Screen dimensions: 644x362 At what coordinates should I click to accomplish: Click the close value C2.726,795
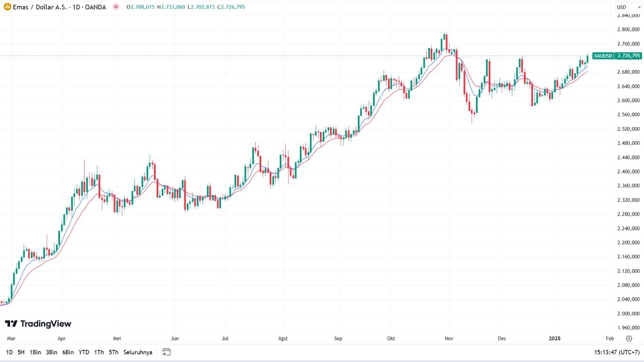click(x=231, y=7)
